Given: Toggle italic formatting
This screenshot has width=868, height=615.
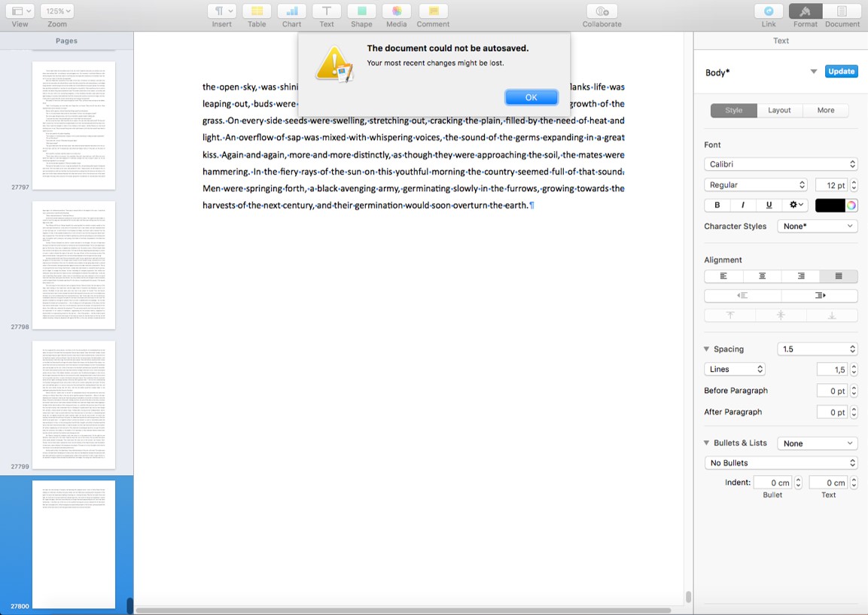Looking at the screenshot, I should [x=742, y=205].
